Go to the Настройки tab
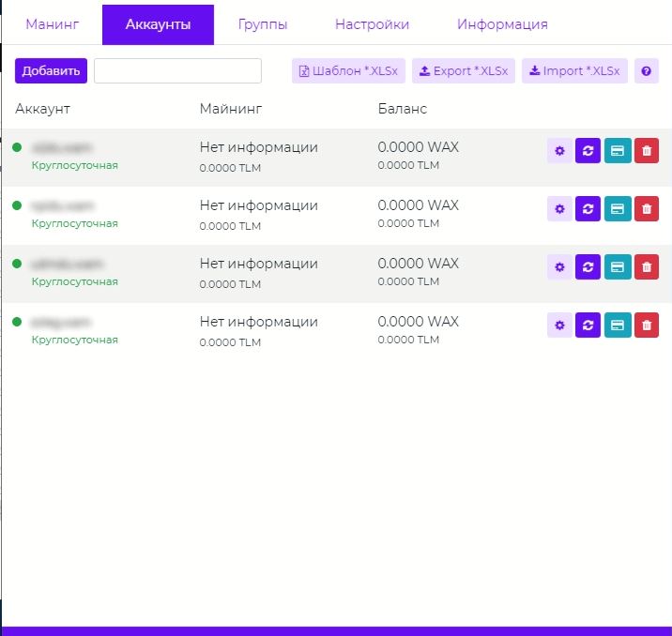 tap(372, 24)
